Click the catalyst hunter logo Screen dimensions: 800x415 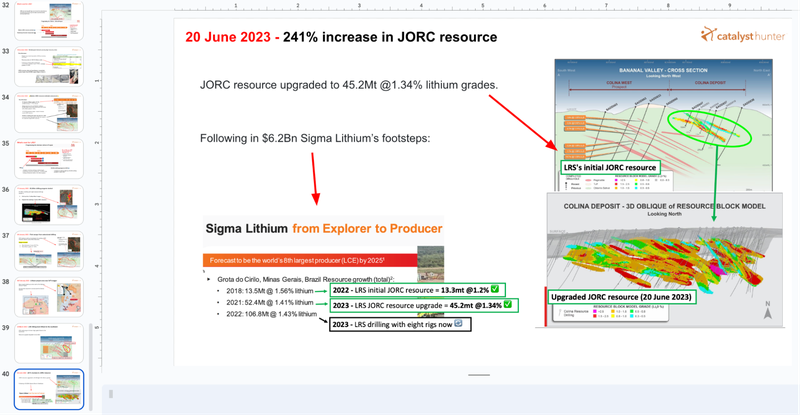coord(743,35)
